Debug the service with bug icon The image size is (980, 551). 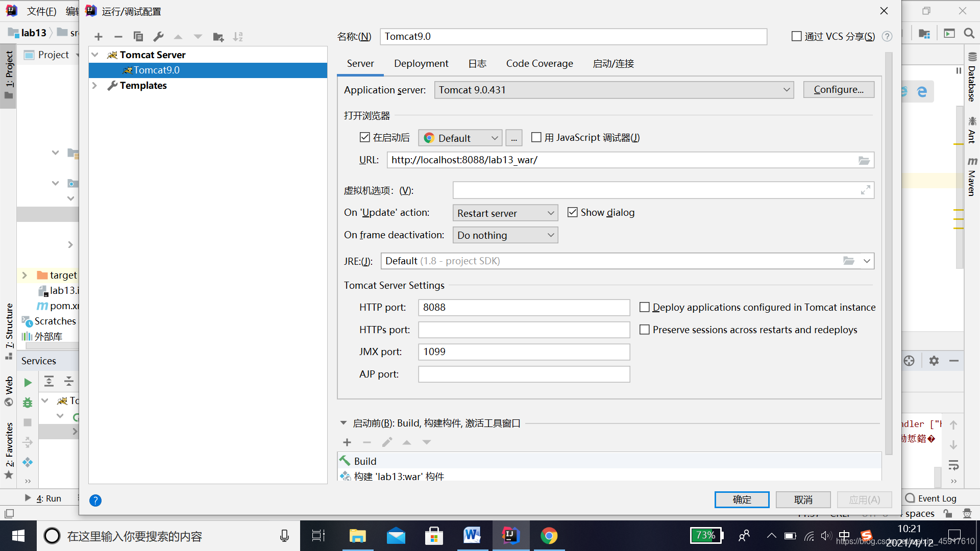click(28, 403)
